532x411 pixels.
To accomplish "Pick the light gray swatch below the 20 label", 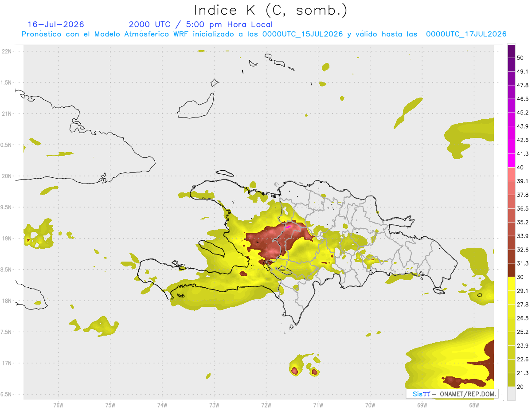I will pos(511,394).
